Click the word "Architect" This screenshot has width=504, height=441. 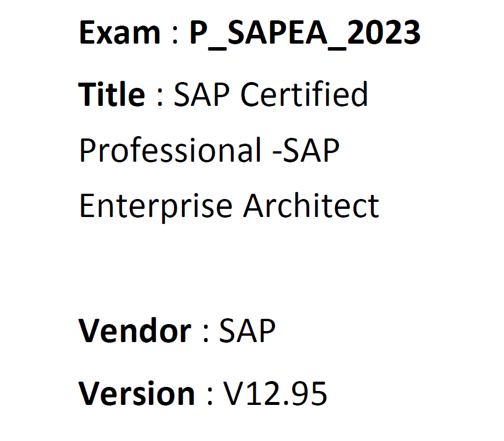[311, 205]
